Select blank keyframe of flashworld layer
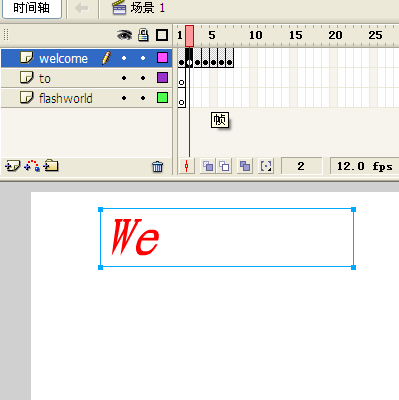Image resolution: width=399 pixels, height=400 pixels. click(181, 98)
